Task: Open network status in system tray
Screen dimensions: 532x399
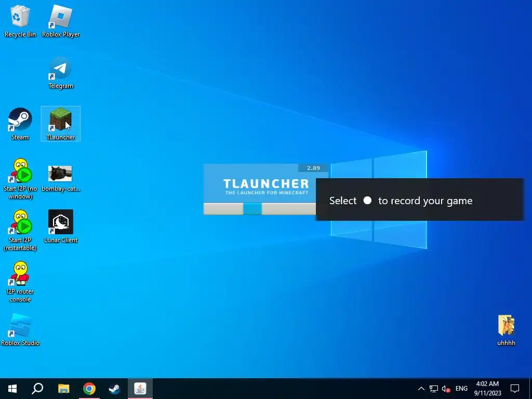Action: (x=434, y=389)
